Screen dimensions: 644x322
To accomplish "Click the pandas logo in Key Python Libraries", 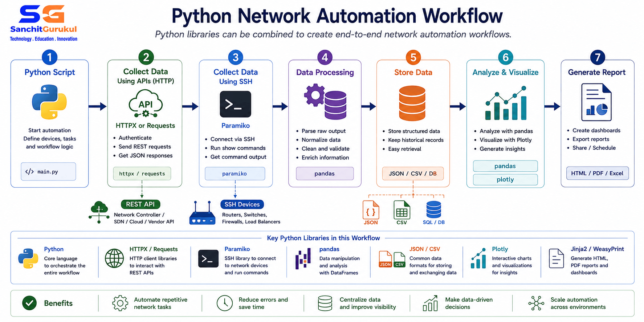I will tap(303, 258).
